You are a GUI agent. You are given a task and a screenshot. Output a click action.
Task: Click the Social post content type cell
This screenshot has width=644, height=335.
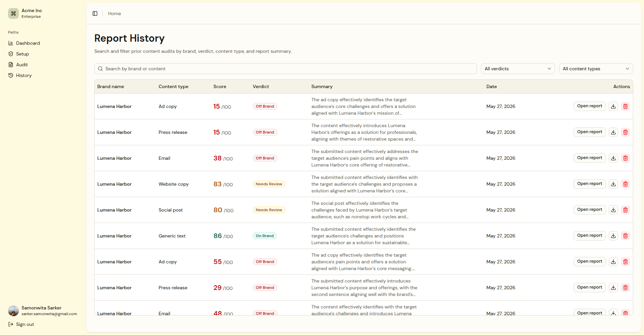click(x=170, y=210)
